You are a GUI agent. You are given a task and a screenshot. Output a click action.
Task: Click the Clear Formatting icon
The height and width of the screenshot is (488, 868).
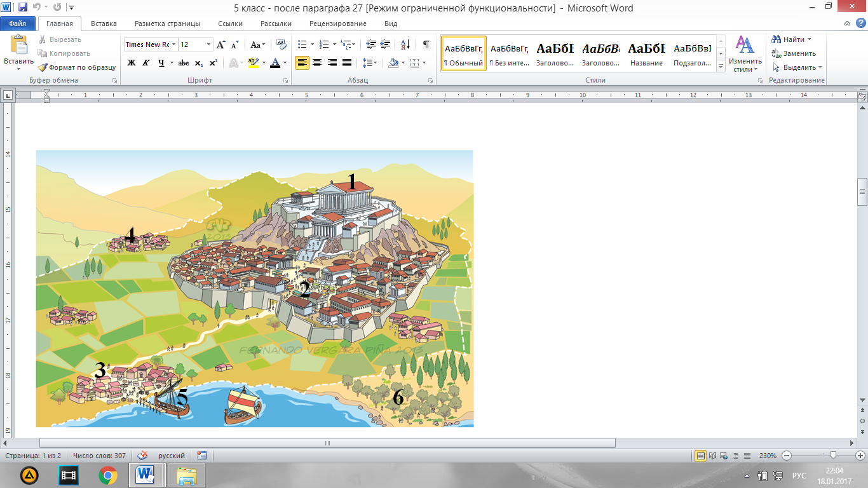(281, 44)
